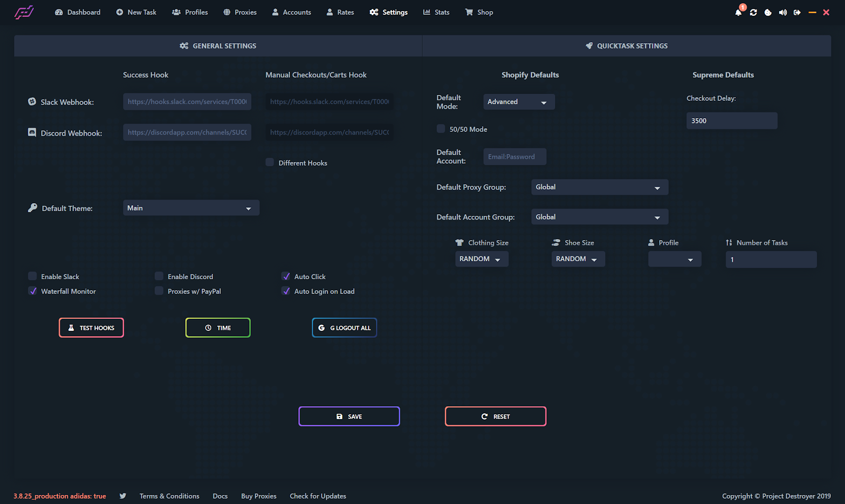Click the cookie icon in header

[x=768, y=13]
